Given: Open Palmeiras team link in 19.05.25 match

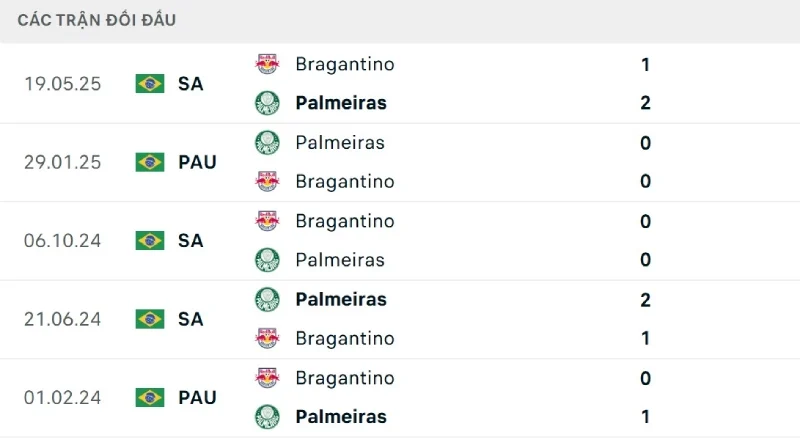Looking at the screenshot, I should [341, 103].
